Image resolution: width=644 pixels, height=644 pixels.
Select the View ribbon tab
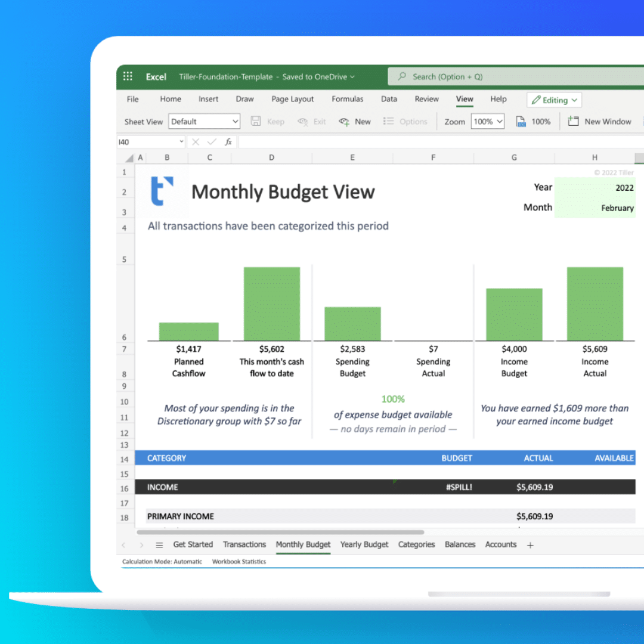tap(465, 99)
